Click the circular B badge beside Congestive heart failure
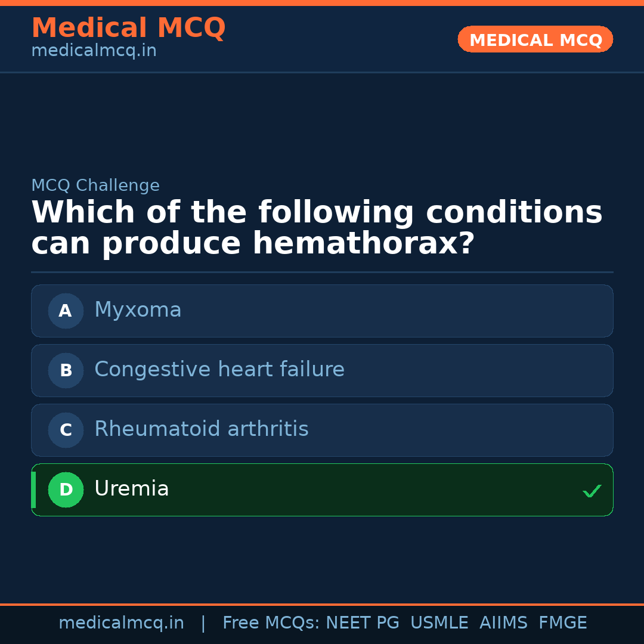 point(66,370)
